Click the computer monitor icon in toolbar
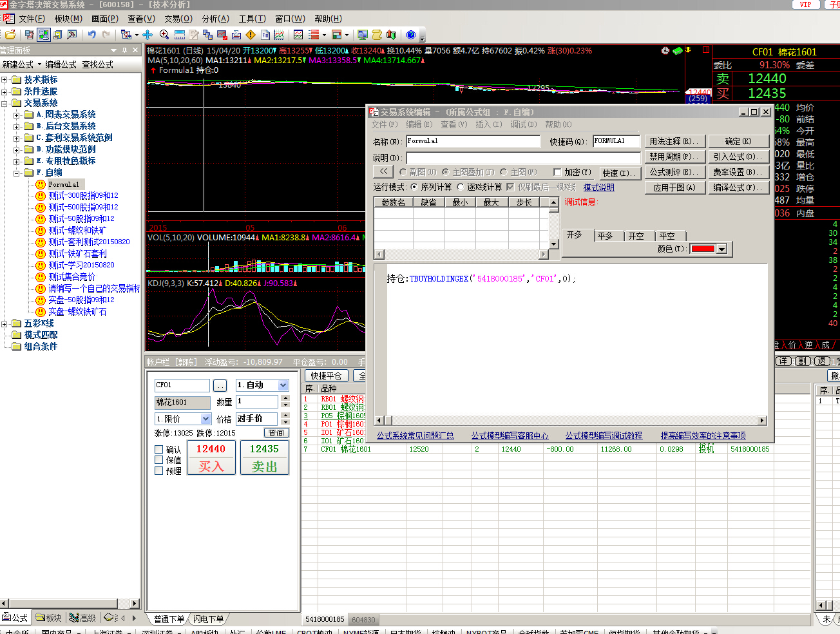The image size is (840, 634). click(x=363, y=35)
